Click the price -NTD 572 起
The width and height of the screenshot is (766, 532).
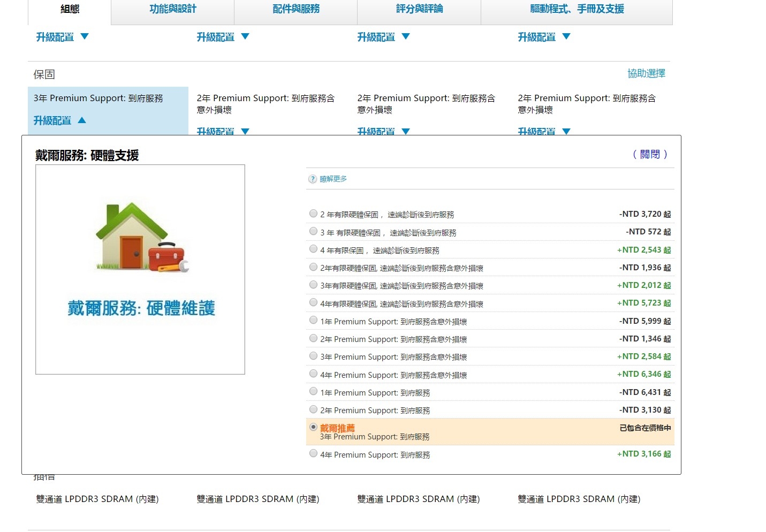pos(648,232)
